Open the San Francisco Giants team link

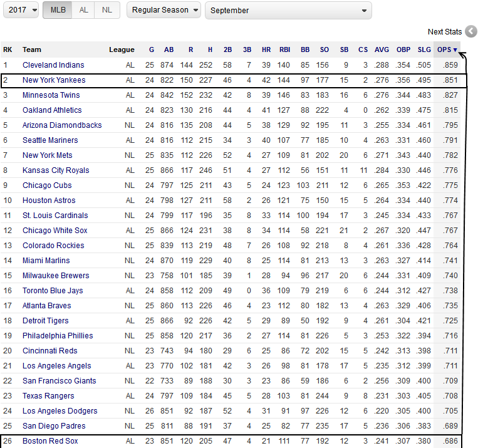tap(60, 381)
